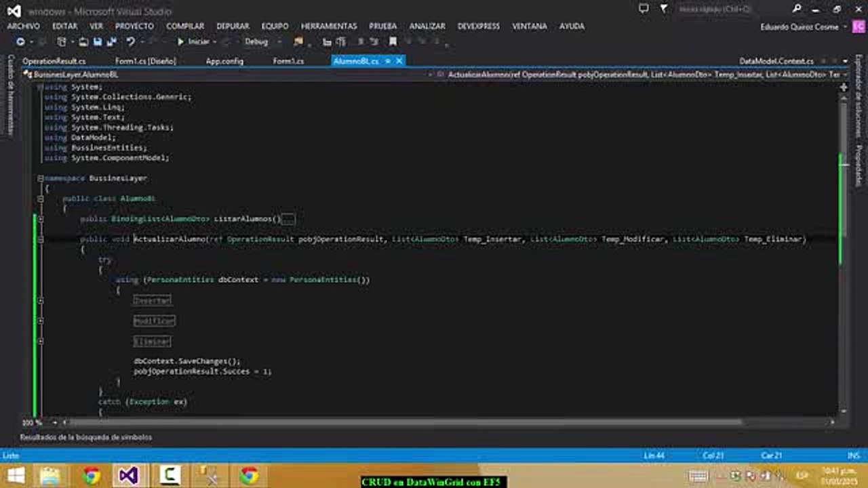Open the EDITAR menu
The height and width of the screenshot is (488, 868).
coord(65,26)
